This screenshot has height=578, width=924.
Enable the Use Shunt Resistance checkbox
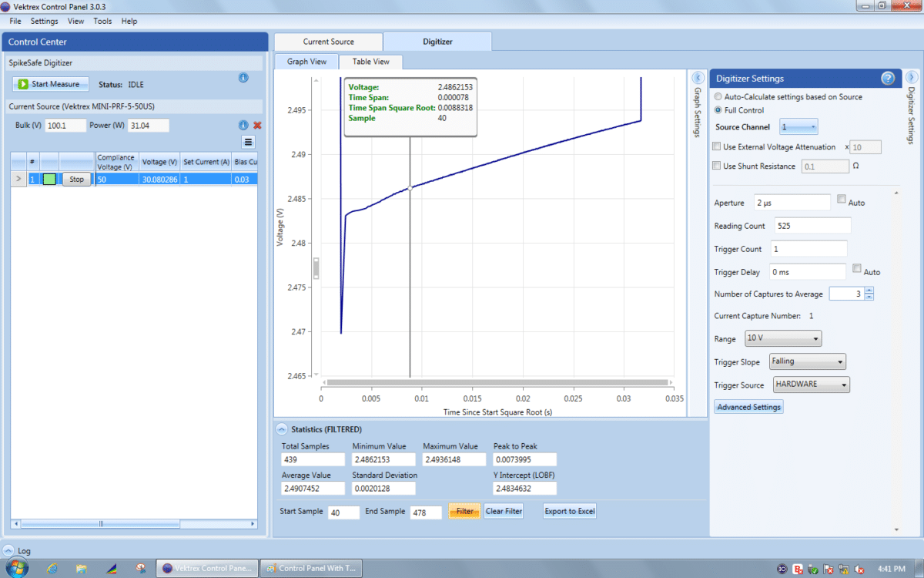pos(718,166)
